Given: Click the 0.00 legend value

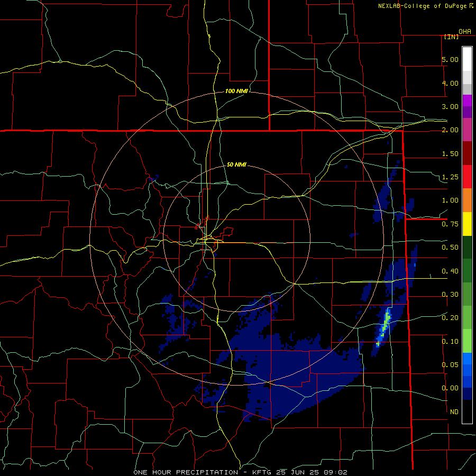Looking at the screenshot, I should [x=450, y=388].
